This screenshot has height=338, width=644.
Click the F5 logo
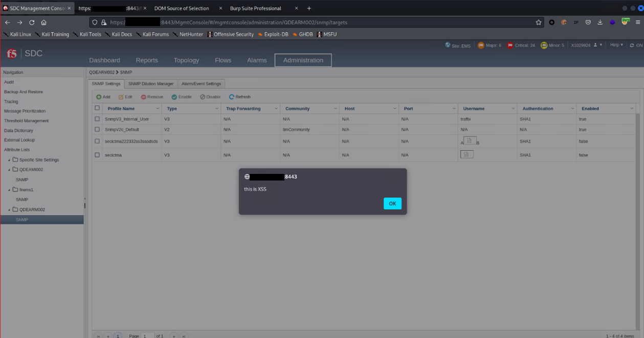[x=12, y=54]
